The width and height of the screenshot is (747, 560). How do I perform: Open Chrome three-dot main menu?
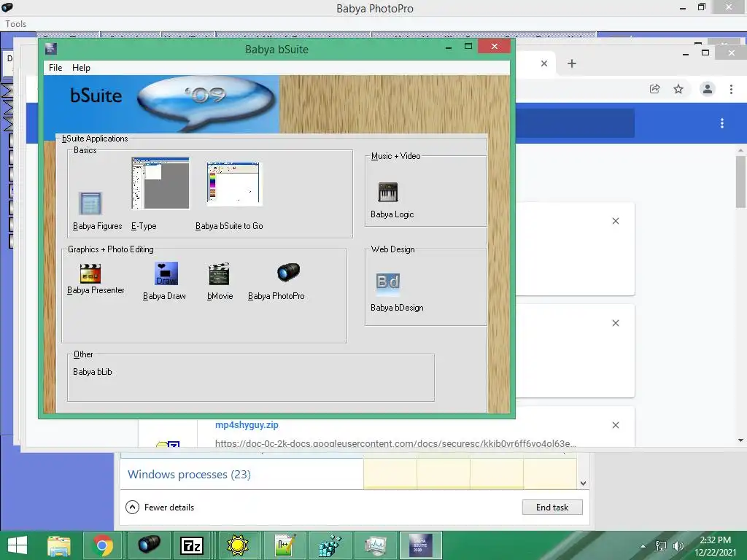(731, 89)
